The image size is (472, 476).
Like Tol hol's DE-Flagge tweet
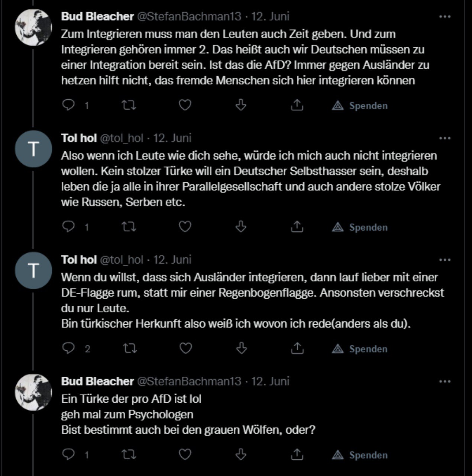(x=185, y=348)
